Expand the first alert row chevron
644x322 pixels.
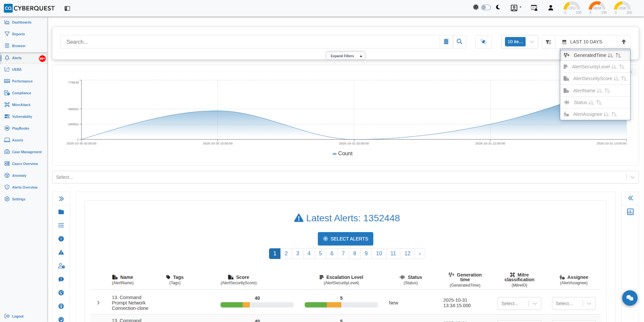tap(98, 303)
